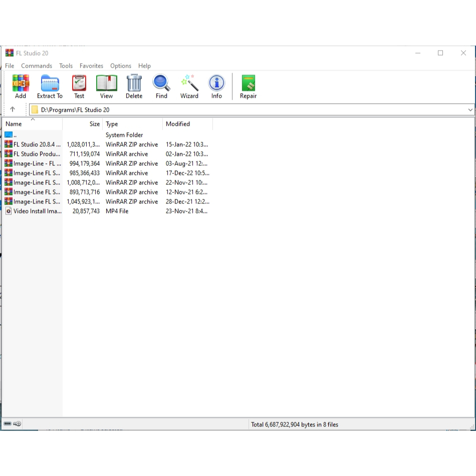Open the Tools menu
The image size is (476, 476).
coord(66,66)
